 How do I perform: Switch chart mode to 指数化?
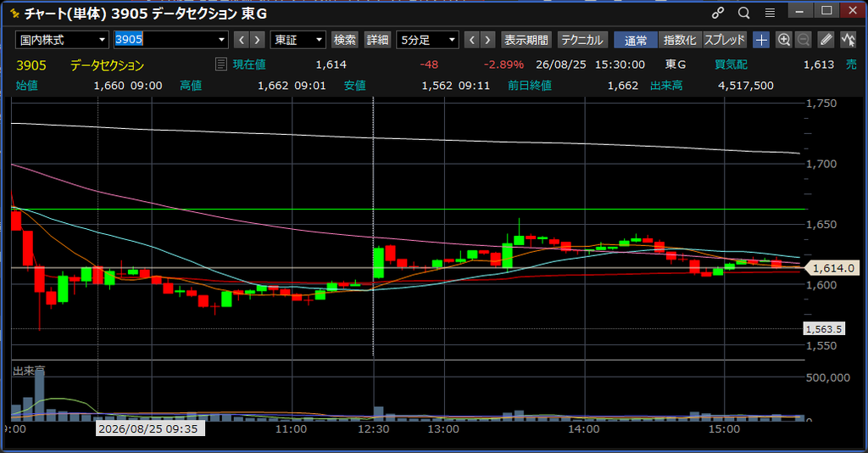(680, 40)
